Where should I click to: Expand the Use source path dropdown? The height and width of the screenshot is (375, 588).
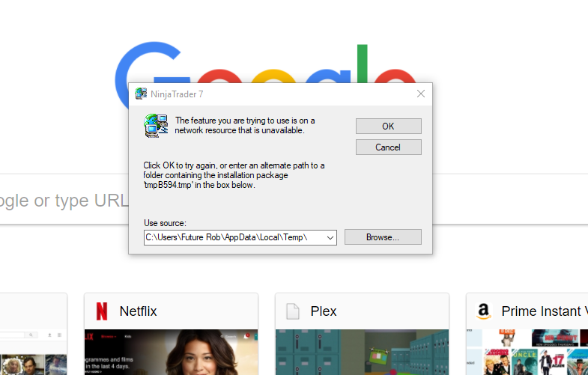coord(330,237)
